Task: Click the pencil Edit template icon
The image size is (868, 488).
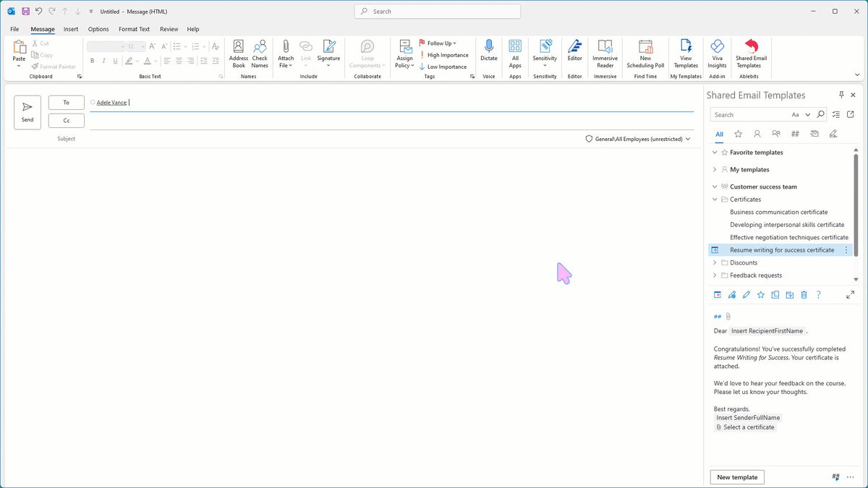Action: coord(746,295)
